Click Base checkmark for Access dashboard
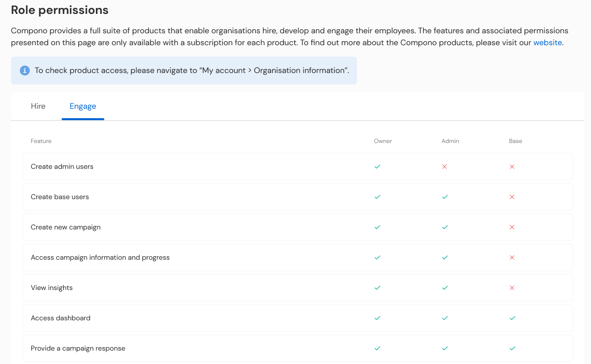591x364 pixels. pyautogui.click(x=512, y=318)
